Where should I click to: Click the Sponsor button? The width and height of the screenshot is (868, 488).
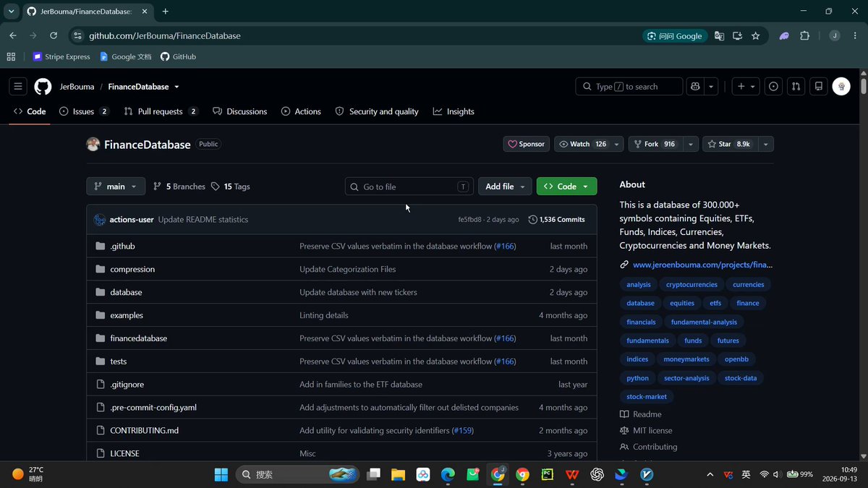(526, 145)
